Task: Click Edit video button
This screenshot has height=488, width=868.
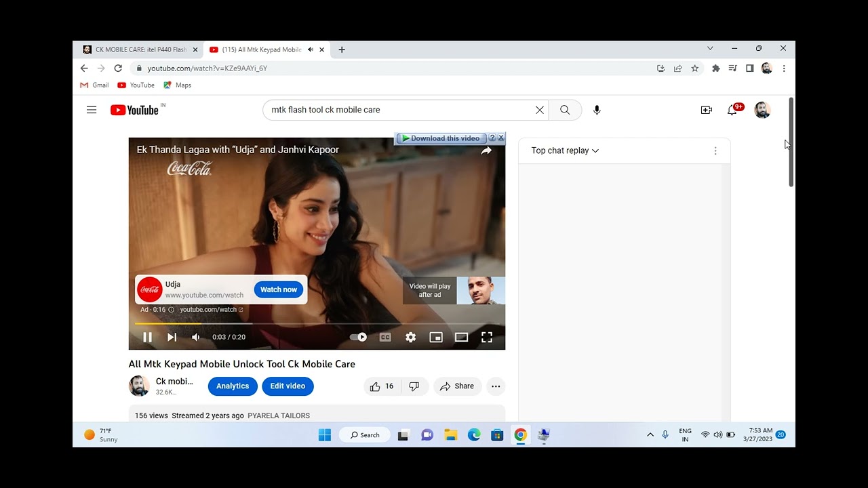Action: pos(288,386)
